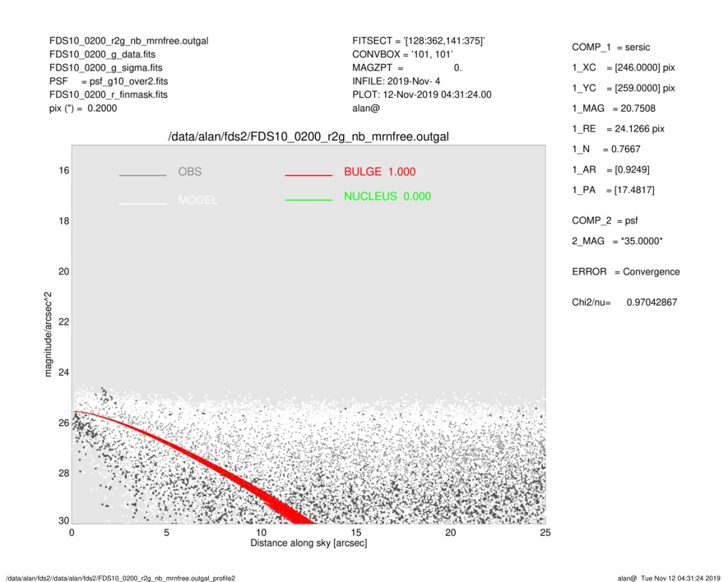Click the 2_MAG = *35.0000* value
Image resolution: width=728 pixels, height=582 pixels.
coord(617,241)
